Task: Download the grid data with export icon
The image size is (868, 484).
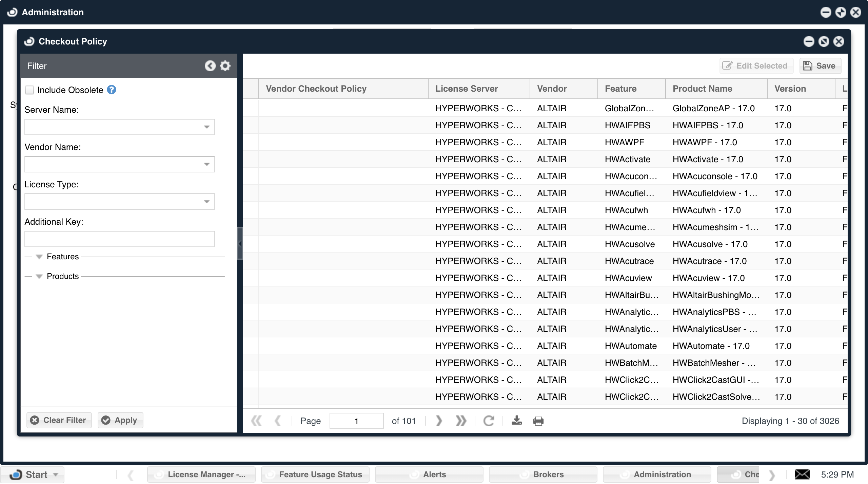Action: [x=516, y=421]
